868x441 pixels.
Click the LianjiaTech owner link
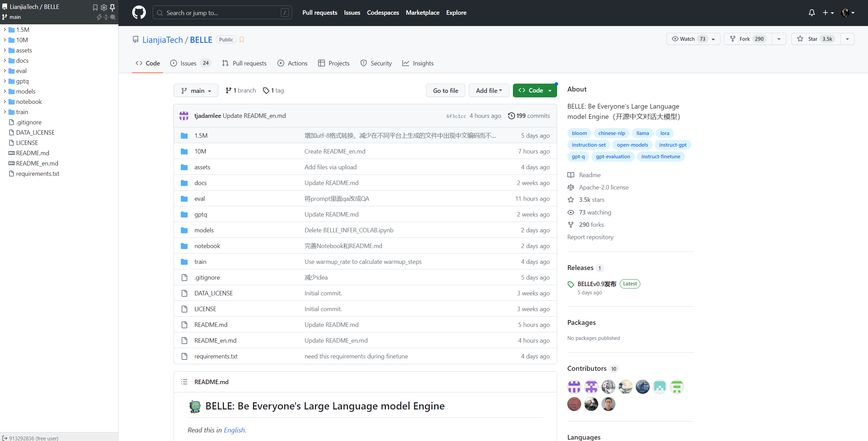click(x=163, y=40)
